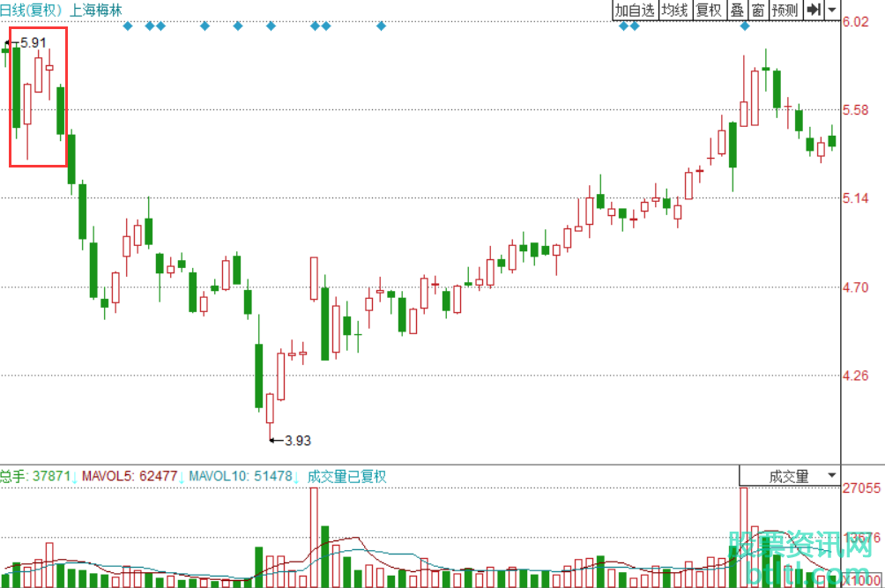Screen dimensions: 885x588
Task: Click the blue diamond marker directly below the 窗 button
Action: [745, 26]
